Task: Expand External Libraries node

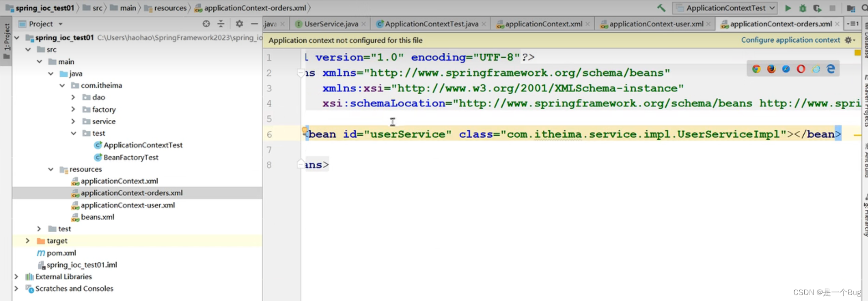Action: click(x=16, y=276)
